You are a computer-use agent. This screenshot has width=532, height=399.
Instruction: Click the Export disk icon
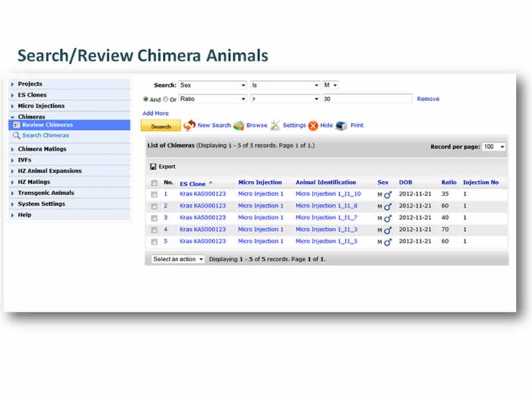point(153,167)
